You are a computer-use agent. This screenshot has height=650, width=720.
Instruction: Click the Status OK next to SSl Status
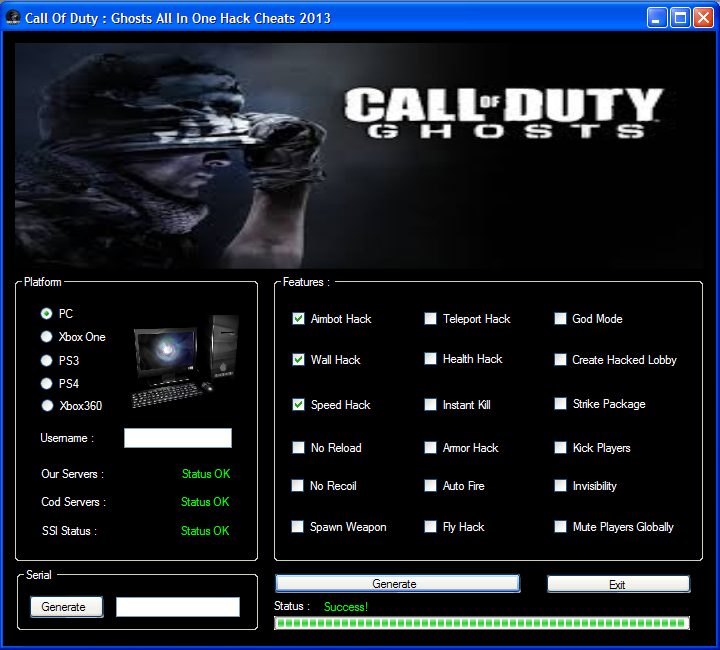(205, 531)
